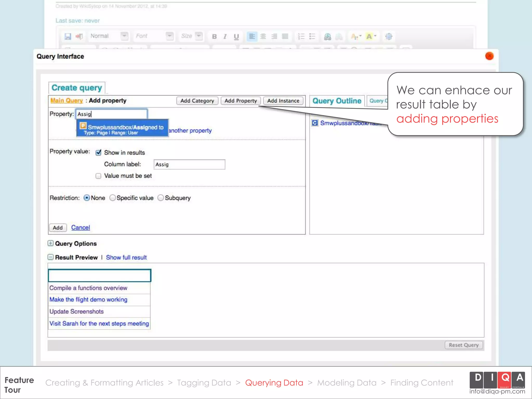Open the Size dropdown
The image size is (532, 399).
(191, 36)
